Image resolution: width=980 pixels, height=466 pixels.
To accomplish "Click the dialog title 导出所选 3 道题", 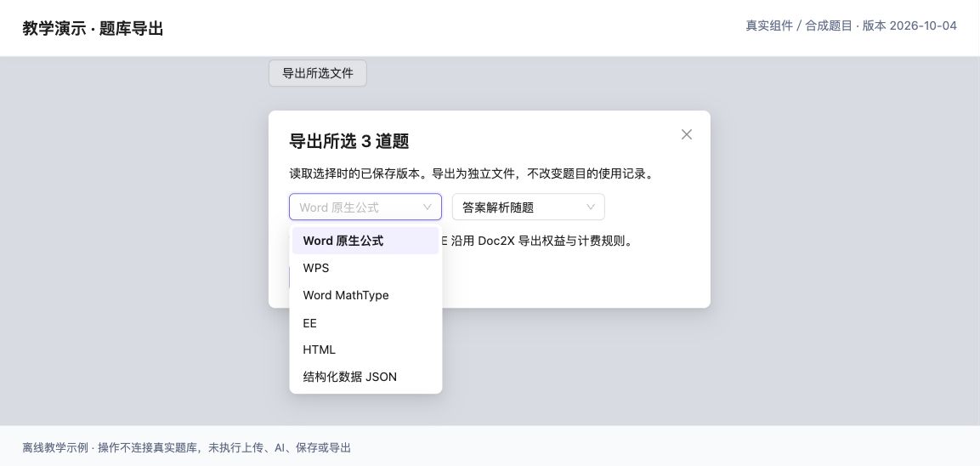I will (x=348, y=141).
